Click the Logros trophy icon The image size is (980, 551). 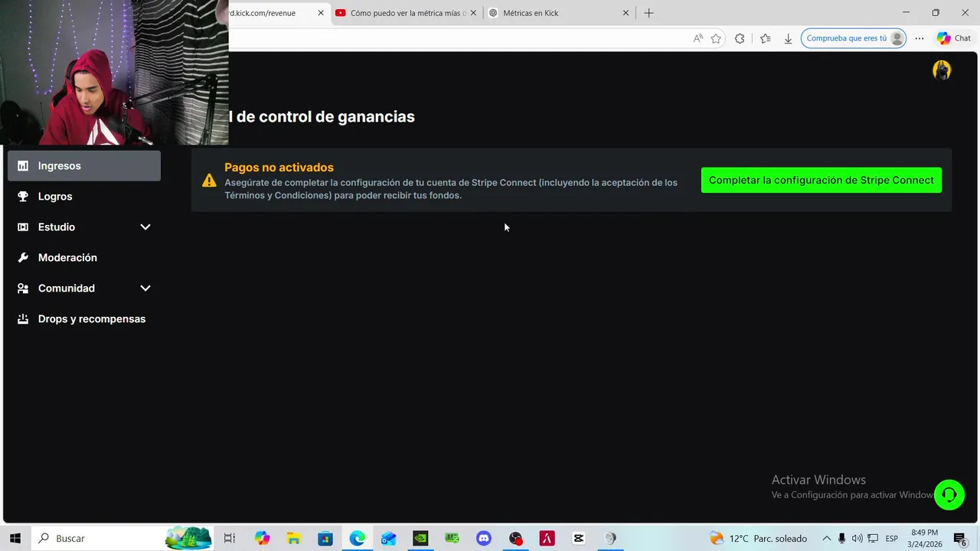[23, 196]
